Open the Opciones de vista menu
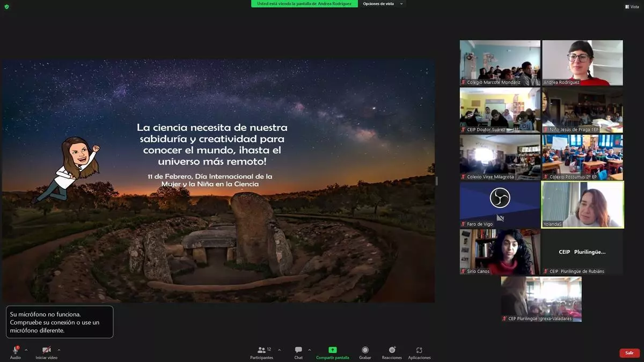Image resolution: width=644 pixels, height=362 pixels. pyautogui.click(x=383, y=4)
